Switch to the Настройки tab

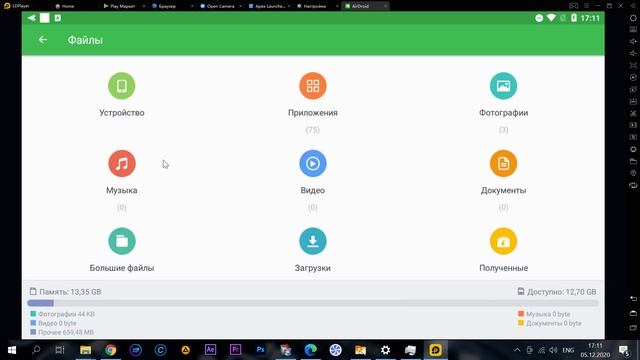click(x=314, y=6)
